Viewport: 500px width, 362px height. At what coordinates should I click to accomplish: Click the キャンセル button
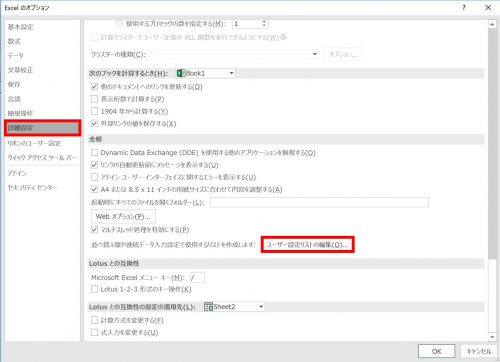[478, 351]
